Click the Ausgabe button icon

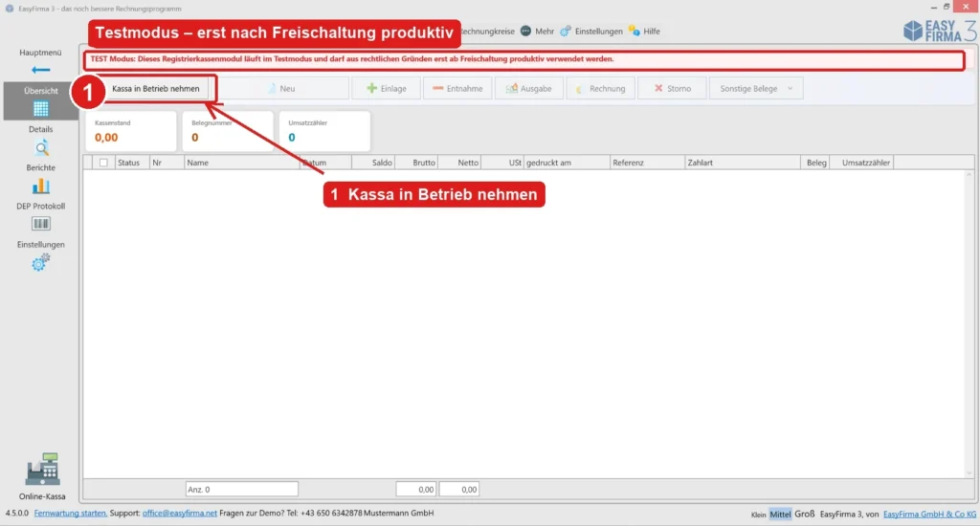511,89
